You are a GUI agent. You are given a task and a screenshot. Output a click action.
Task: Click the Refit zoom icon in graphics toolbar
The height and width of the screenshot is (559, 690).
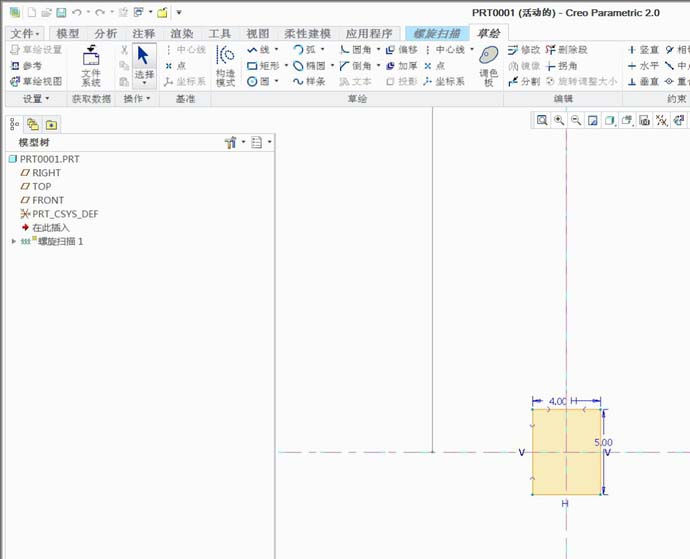point(542,120)
